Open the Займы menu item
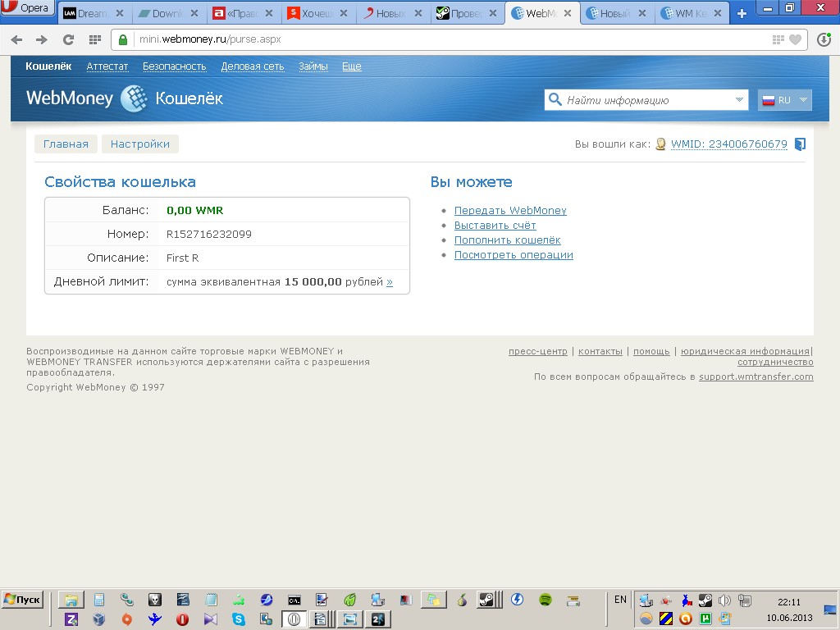Screen dimensions: 840x630 [313, 66]
